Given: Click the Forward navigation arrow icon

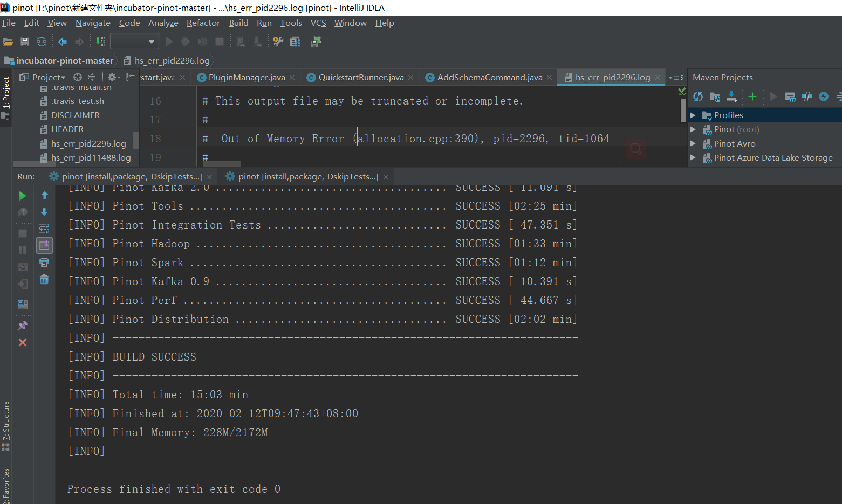Looking at the screenshot, I should click(79, 42).
